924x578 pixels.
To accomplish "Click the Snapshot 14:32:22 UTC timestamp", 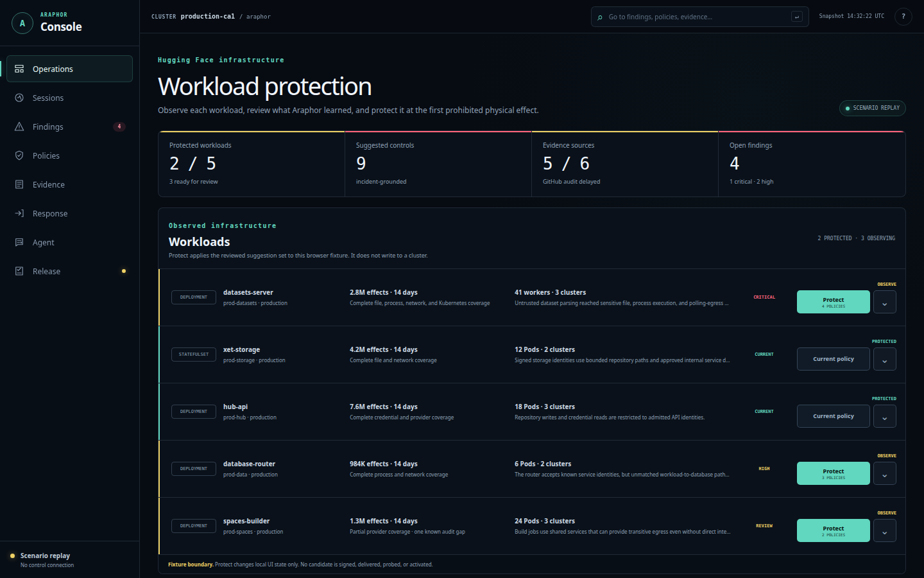I will click(851, 16).
